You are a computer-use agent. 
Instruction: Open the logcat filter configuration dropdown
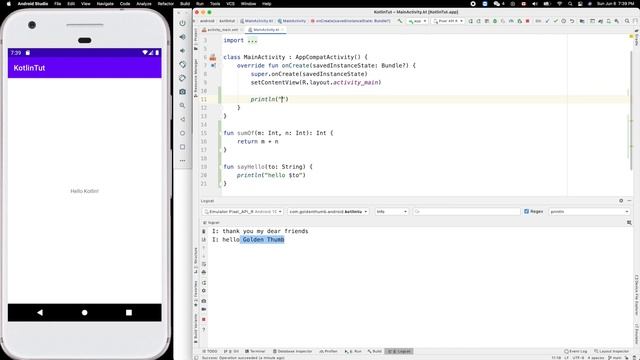click(x=589, y=211)
